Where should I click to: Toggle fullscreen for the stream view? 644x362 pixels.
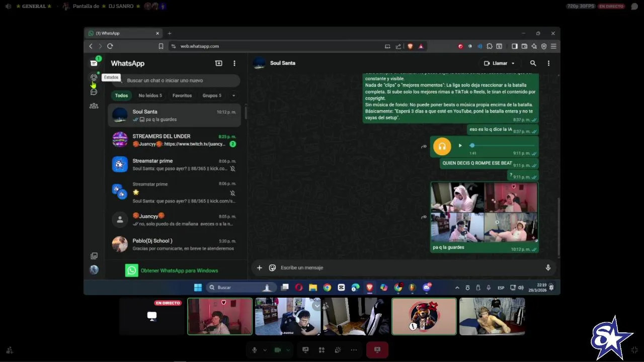click(x=634, y=350)
